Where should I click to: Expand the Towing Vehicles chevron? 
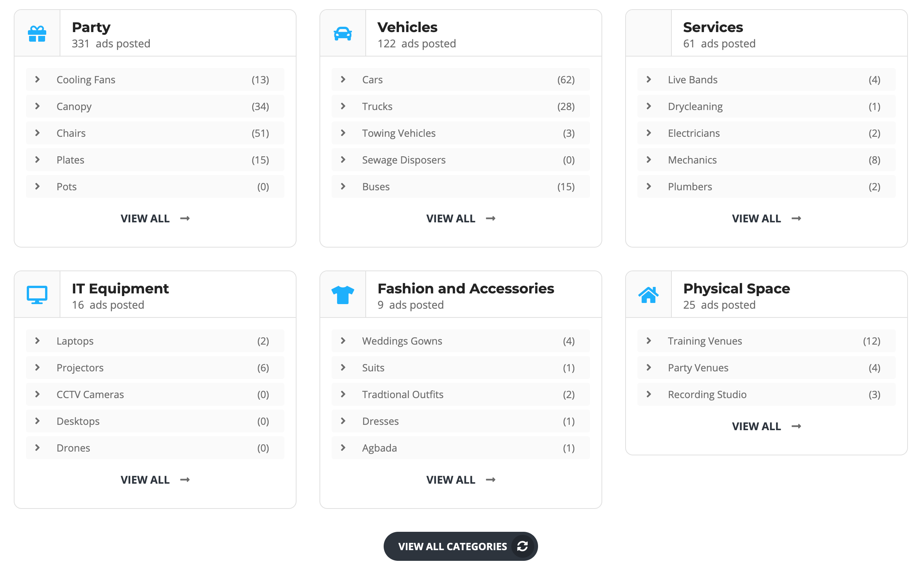tap(343, 133)
